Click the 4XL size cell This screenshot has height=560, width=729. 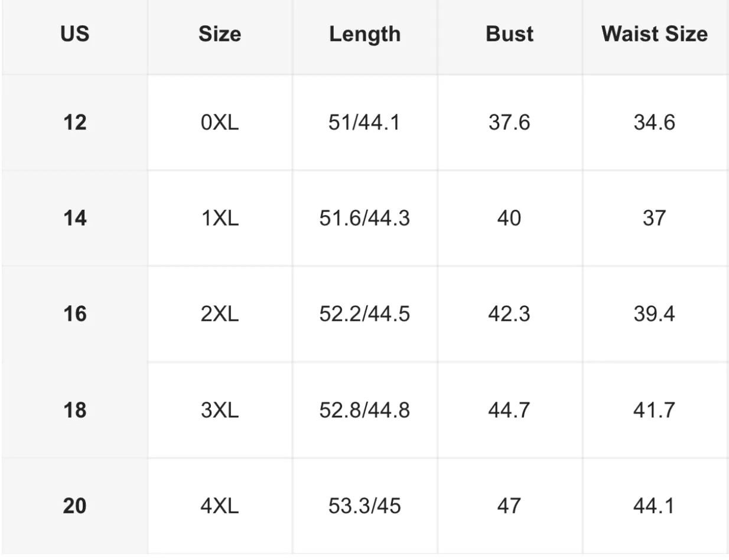(x=220, y=506)
